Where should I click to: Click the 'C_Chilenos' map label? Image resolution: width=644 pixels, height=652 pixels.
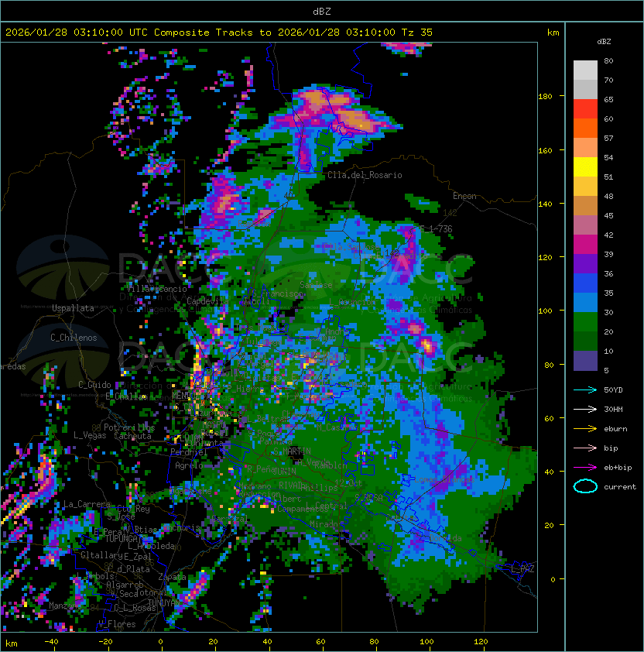tap(74, 338)
